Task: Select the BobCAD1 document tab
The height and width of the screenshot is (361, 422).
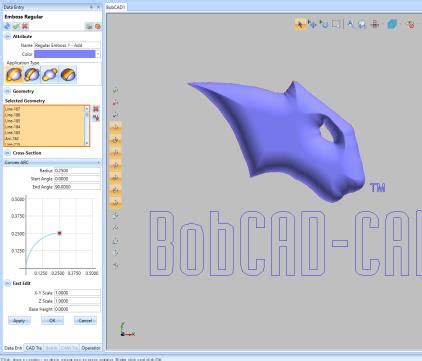Action: pyautogui.click(x=116, y=7)
